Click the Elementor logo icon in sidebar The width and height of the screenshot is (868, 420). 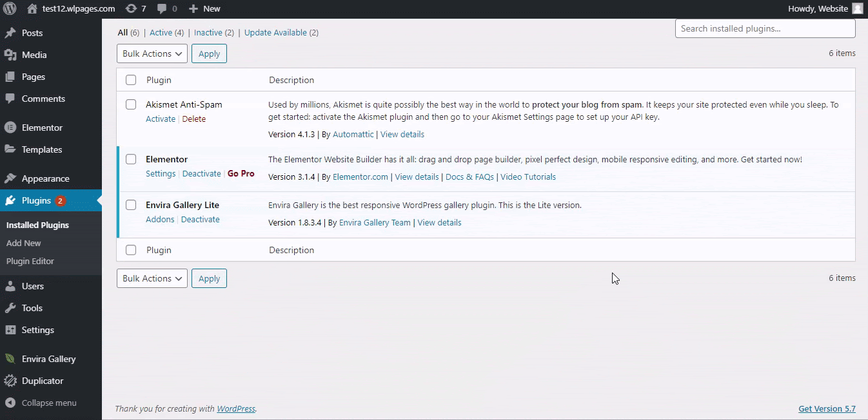10,128
